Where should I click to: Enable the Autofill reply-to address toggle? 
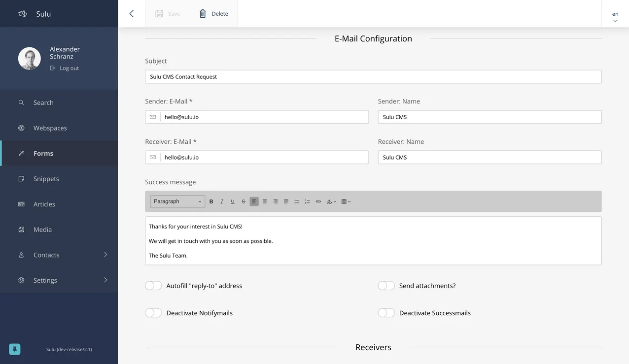click(153, 285)
